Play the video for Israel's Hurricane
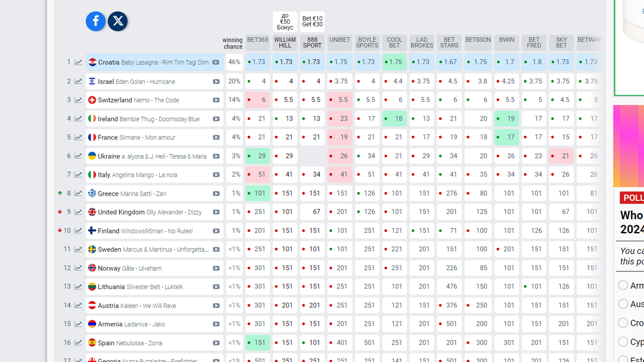This screenshot has height=362, width=644. coord(216,82)
